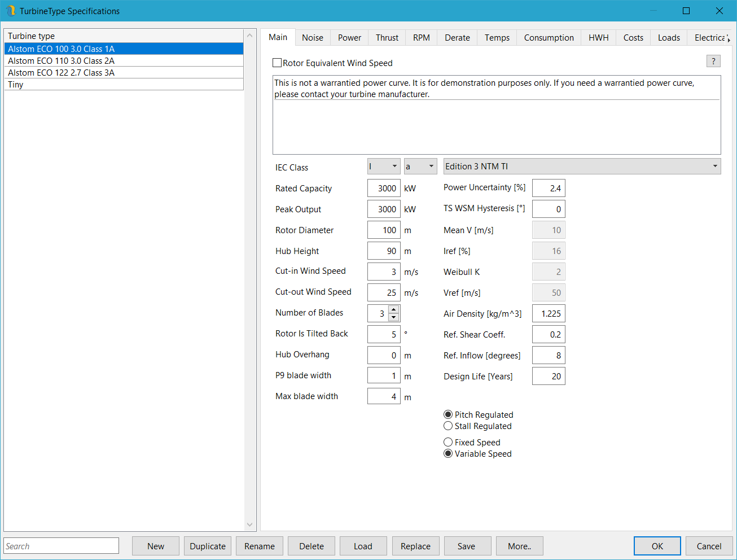Viewport: 737px width, 560px height.
Task: Click the Rated Capacity input field
Action: point(384,189)
